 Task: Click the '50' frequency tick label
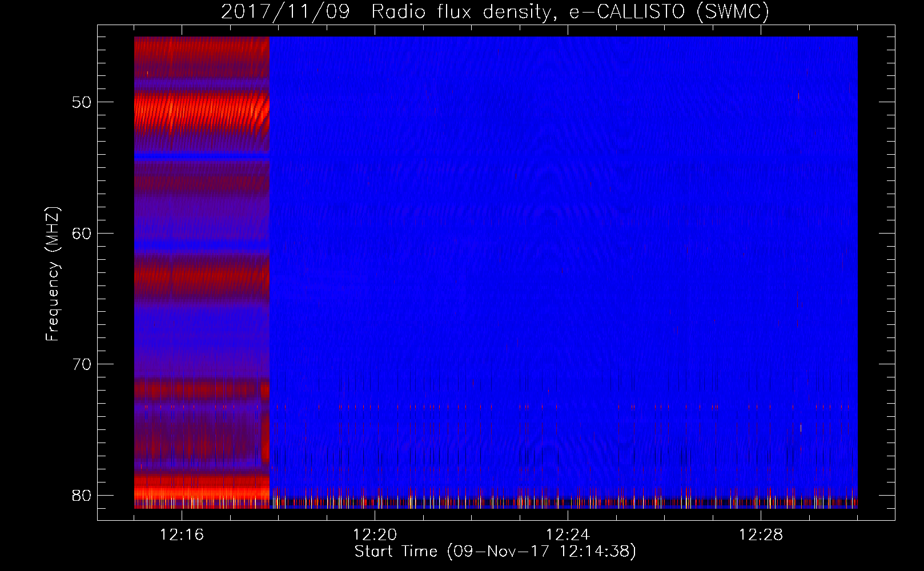(82, 102)
